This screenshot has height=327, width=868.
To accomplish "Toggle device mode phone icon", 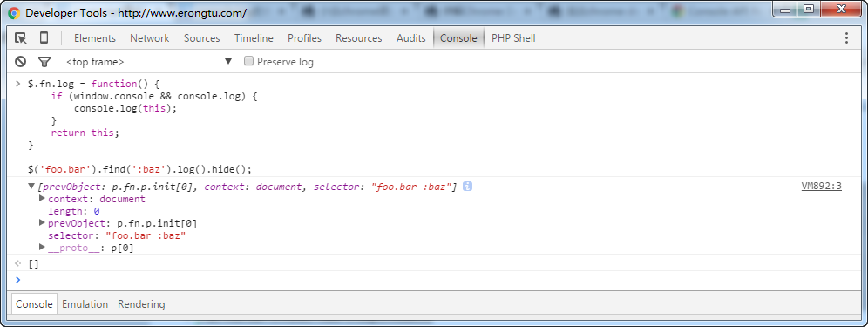I will [x=44, y=37].
